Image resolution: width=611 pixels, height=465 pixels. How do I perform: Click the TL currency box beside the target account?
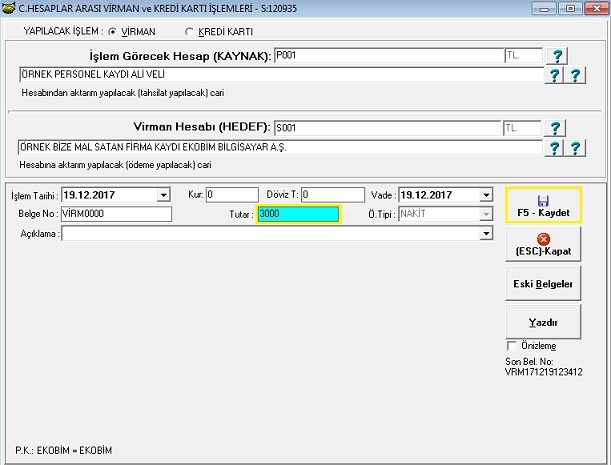click(x=522, y=128)
